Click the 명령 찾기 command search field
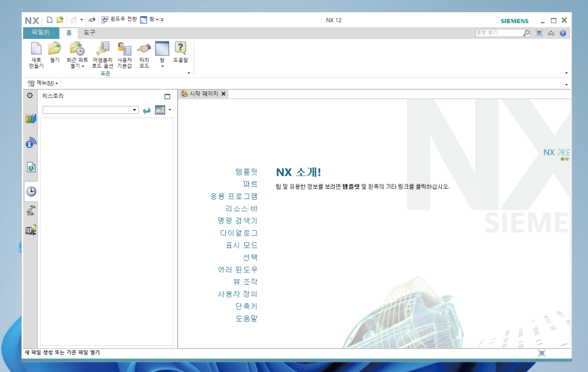588x372 pixels. 499,33
